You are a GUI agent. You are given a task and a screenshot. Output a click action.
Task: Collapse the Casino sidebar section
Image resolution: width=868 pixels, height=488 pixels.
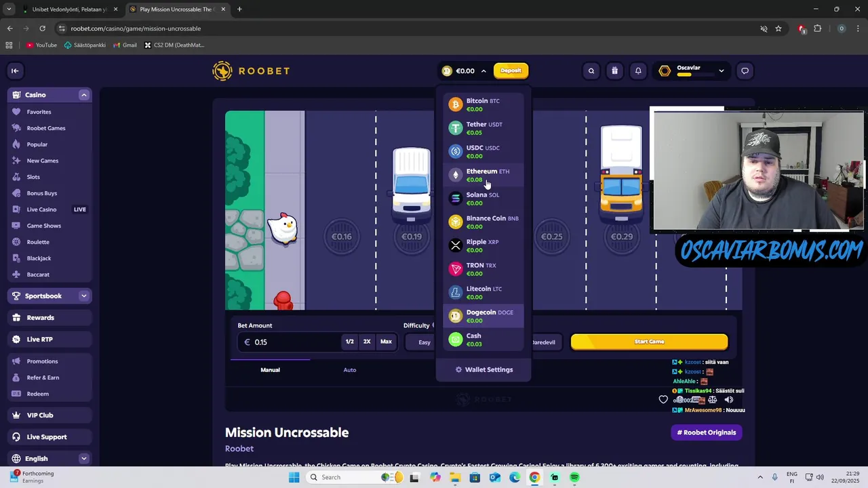tap(84, 95)
